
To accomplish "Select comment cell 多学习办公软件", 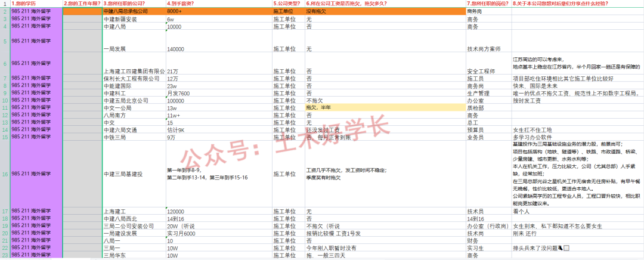I will coord(577,137).
